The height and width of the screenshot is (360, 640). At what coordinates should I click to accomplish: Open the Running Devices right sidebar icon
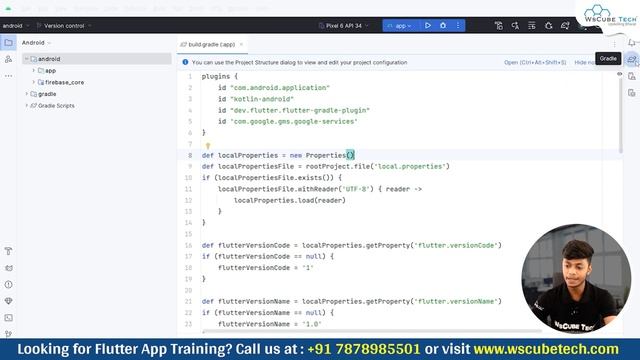tap(632, 93)
